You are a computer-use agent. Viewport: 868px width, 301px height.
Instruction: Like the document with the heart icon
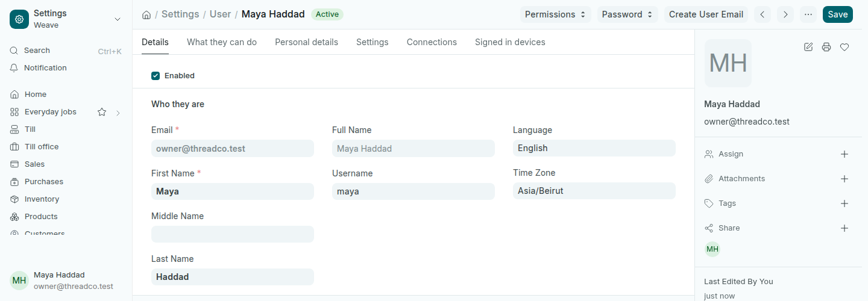coord(844,47)
